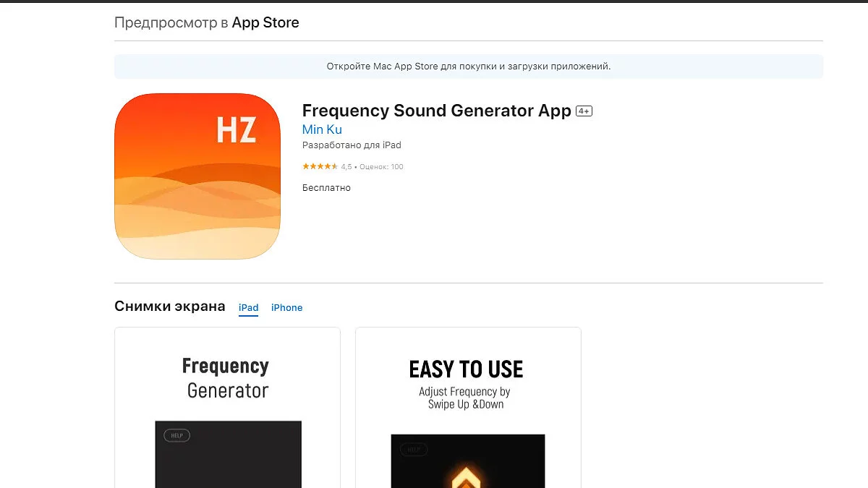This screenshot has width=868, height=488.
Task: Click the orange HZ app icon
Action: click(x=197, y=176)
